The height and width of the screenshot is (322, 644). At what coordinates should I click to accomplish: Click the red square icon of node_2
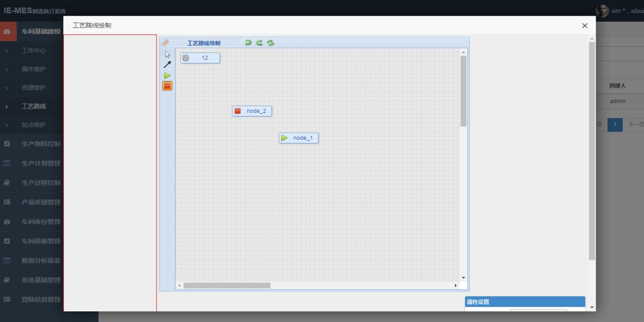(x=238, y=111)
